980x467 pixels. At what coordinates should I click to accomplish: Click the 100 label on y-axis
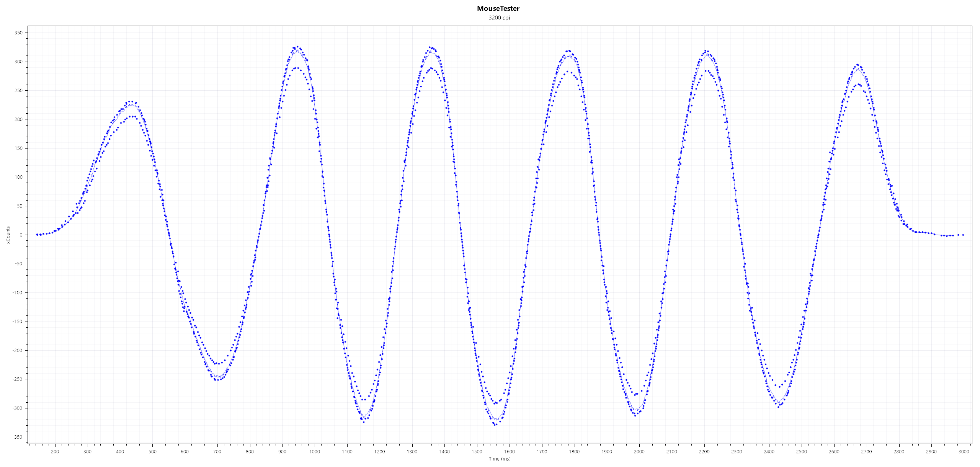tap(18, 177)
